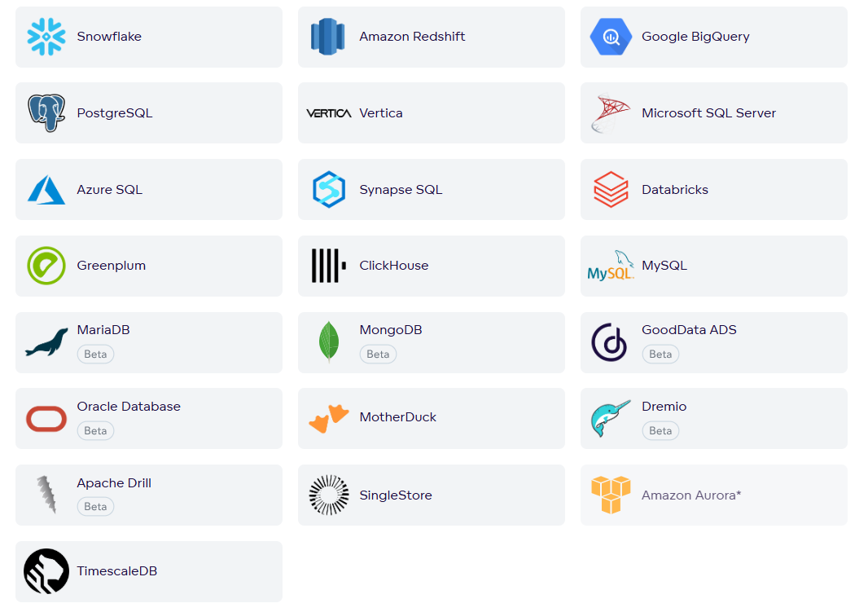Click the MongoDB green leaf icon
868x612 pixels.
coord(329,342)
